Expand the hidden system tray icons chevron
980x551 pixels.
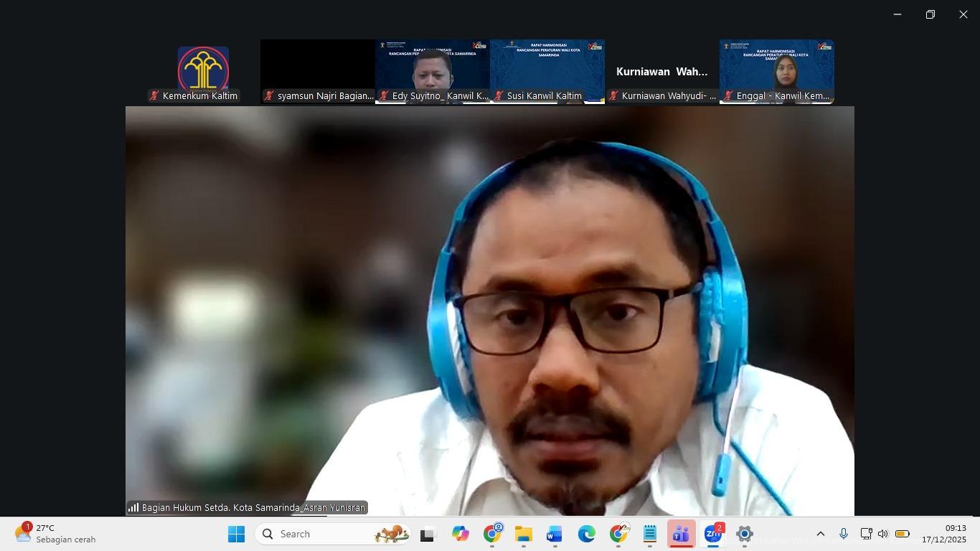(821, 534)
